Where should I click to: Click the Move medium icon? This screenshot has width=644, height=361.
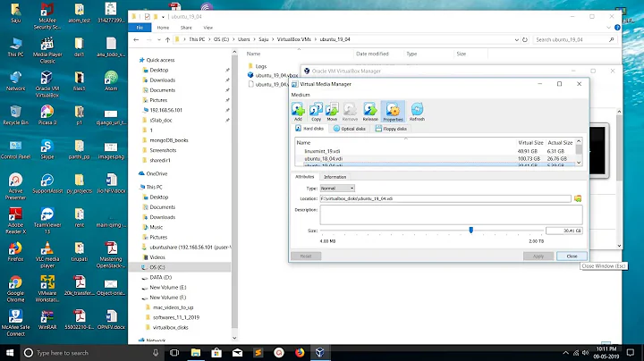point(332,112)
